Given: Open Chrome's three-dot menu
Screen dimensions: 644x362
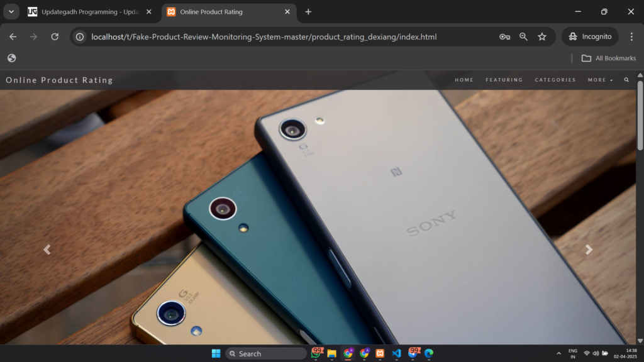Looking at the screenshot, I should 631,37.
